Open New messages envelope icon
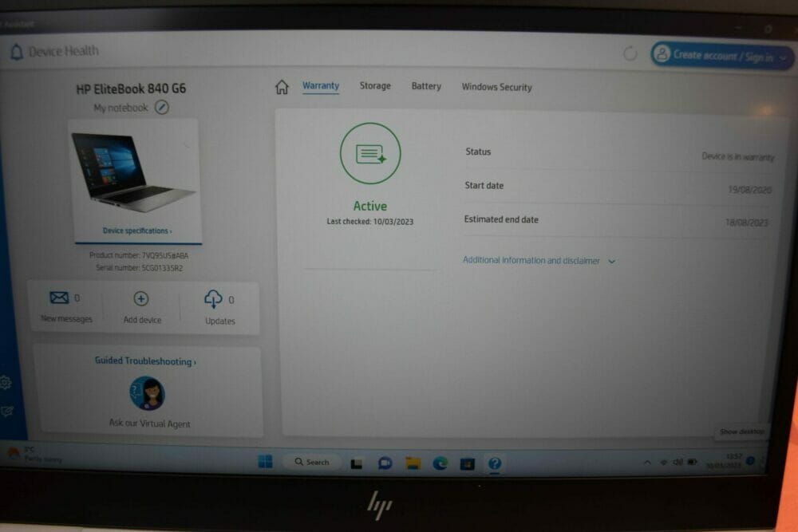The image size is (798, 532). tap(59, 298)
